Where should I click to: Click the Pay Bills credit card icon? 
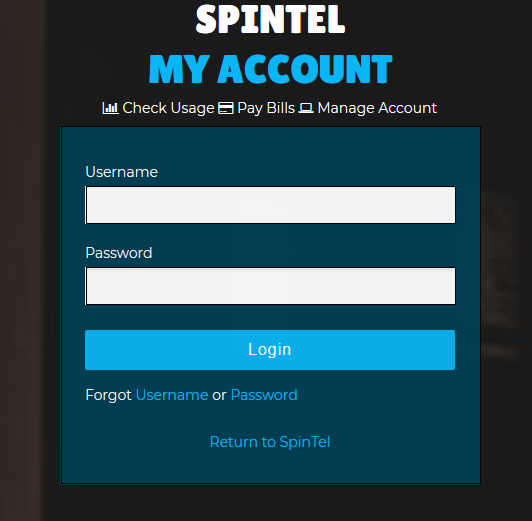(225, 108)
